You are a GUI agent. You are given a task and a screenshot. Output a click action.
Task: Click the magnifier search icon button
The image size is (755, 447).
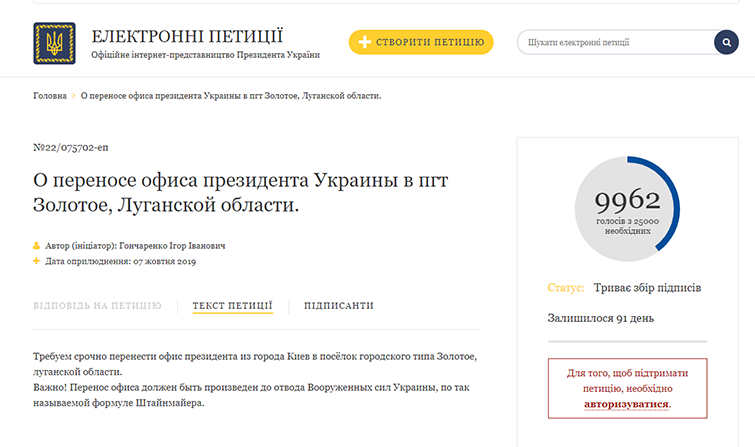725,42
